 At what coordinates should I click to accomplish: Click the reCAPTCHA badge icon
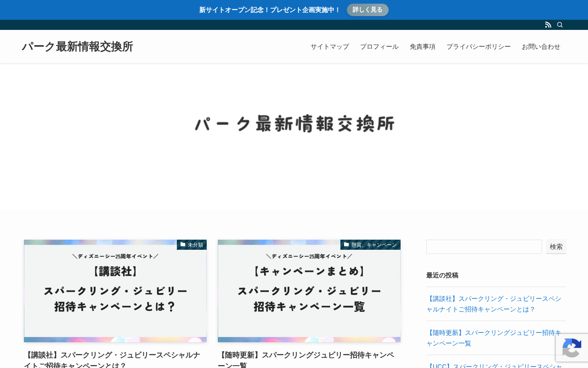572,348
